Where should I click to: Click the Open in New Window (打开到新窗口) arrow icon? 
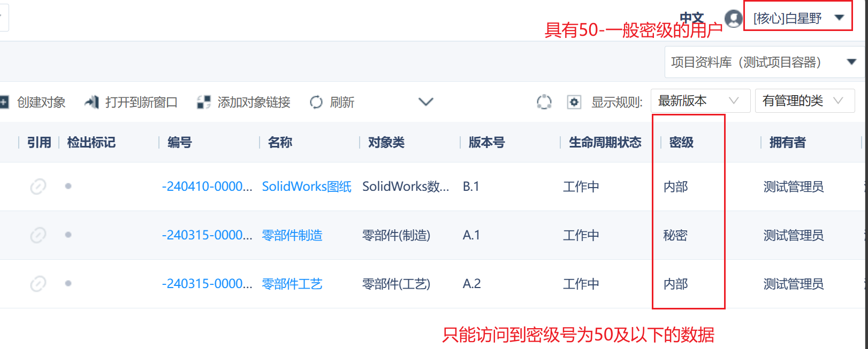(x=92, y=102)
